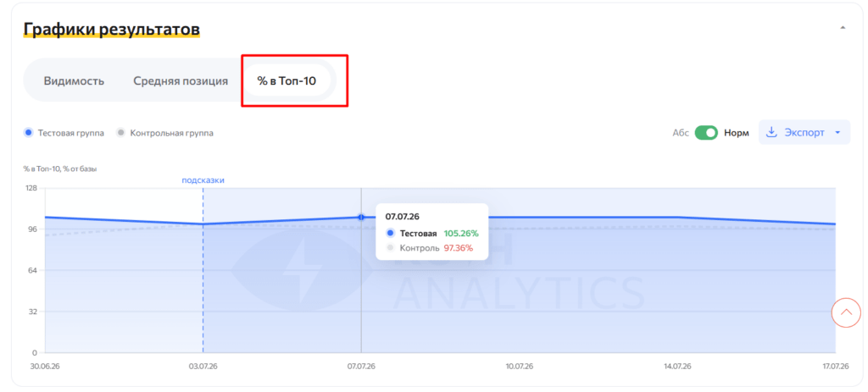The width and height of the screenshot is (868, 392).
Task: Click the Тестовая blue dot in the tooltip
Action: pyautogui.click(x=390, y=234)
